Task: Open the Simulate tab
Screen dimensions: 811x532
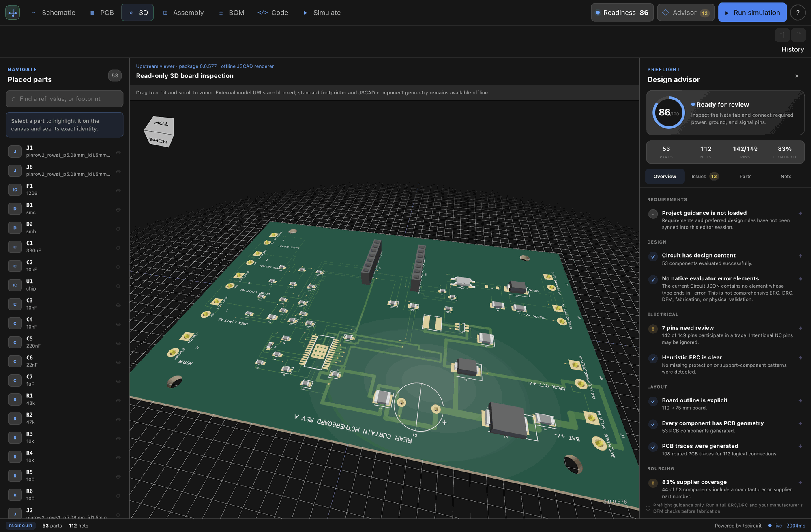Action: [x=322, y=13]
